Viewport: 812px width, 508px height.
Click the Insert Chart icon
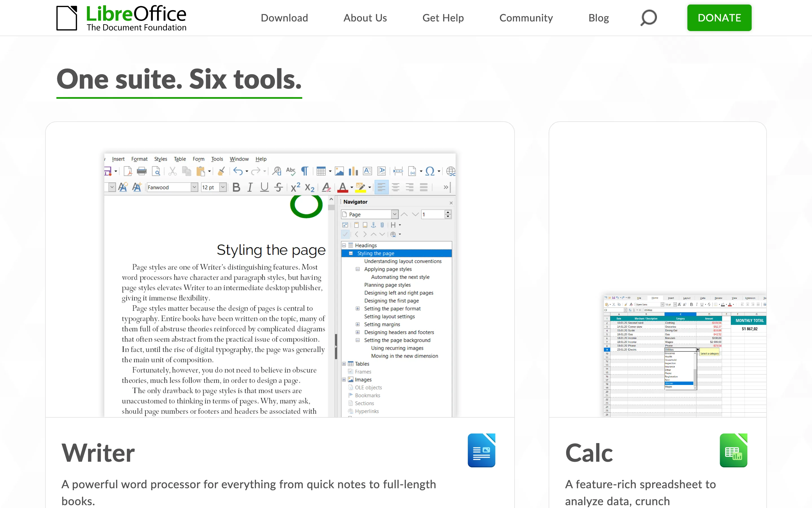coord(353,171)
